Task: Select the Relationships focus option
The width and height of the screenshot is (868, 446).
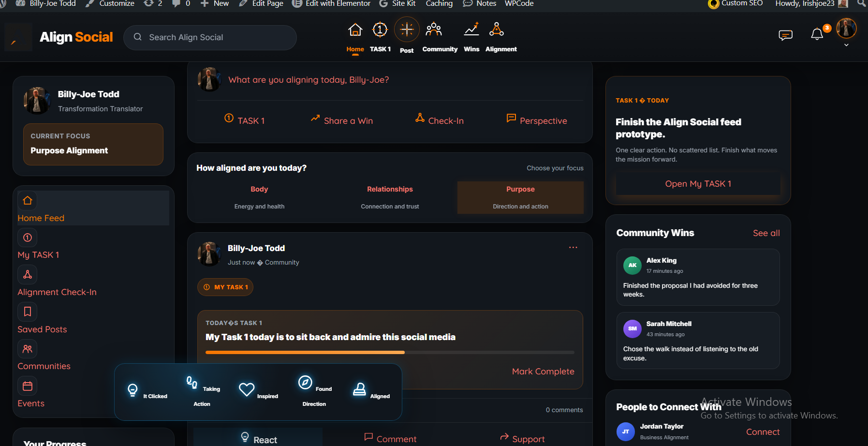Action: (x=390, y=197)
